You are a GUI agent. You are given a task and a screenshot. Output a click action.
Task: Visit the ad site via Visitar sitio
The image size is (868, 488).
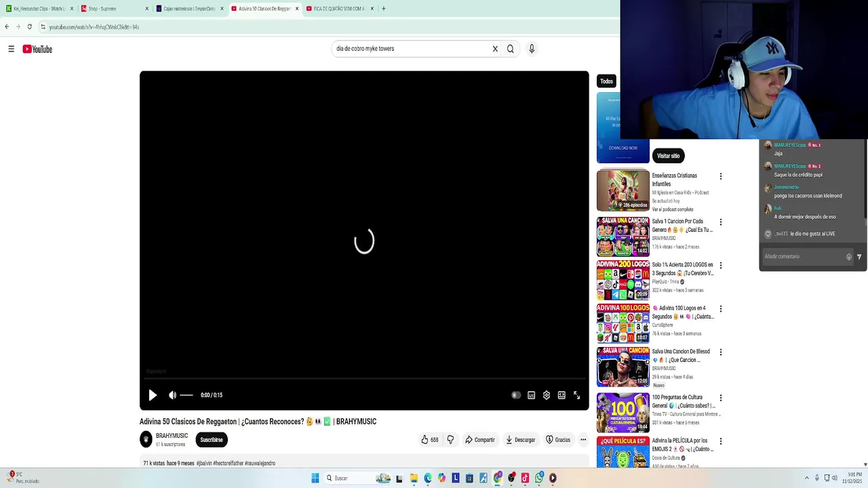click(668, 156)
